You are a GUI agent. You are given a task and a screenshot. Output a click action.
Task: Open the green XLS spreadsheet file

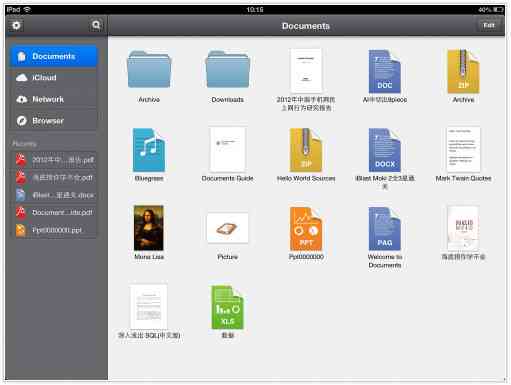pyautogui.click(x=228, y=307)
